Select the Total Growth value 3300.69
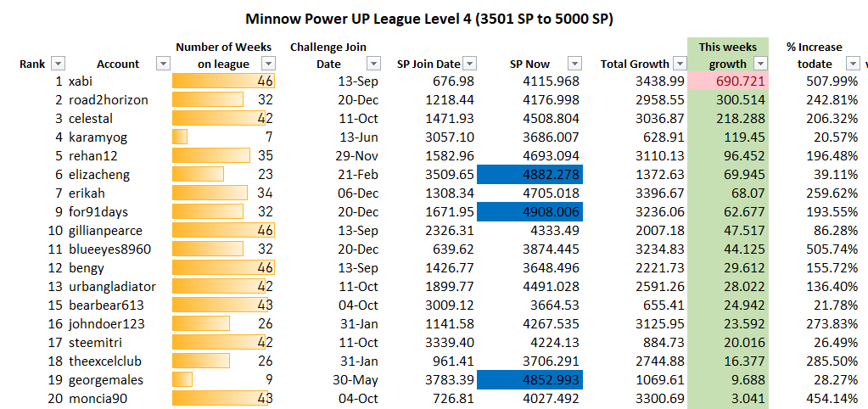The image size is (868, 409). (x=661, y=399)
